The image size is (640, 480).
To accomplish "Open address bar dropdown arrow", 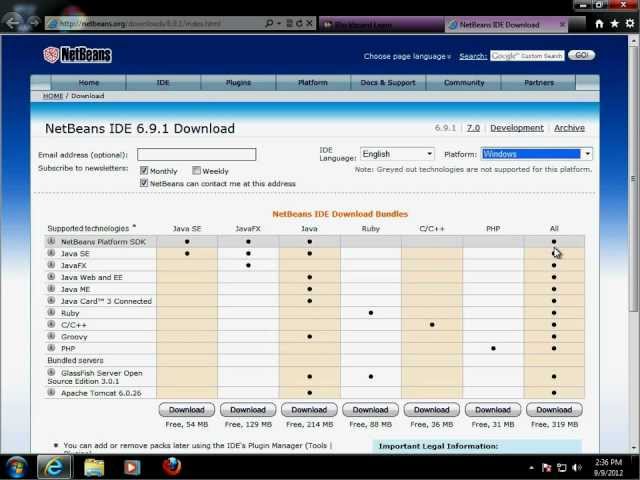I will 279,24.
